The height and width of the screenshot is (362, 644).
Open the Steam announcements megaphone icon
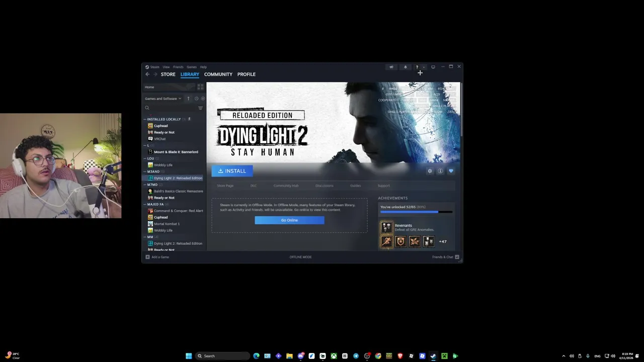click(x=391, y=67)
